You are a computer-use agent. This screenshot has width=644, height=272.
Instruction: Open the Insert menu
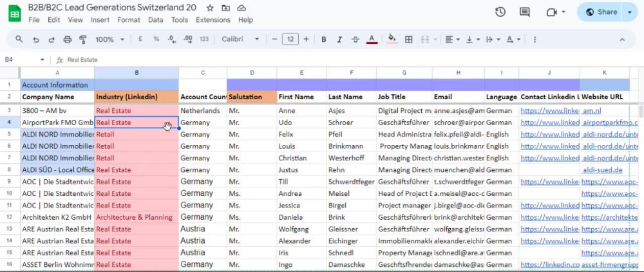[x=100, y=20]
